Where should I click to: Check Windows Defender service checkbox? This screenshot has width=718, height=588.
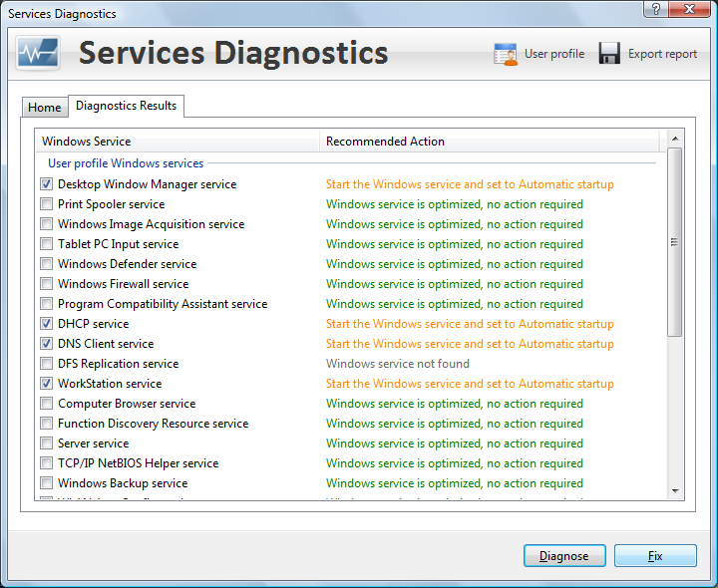tap(46, 264)
